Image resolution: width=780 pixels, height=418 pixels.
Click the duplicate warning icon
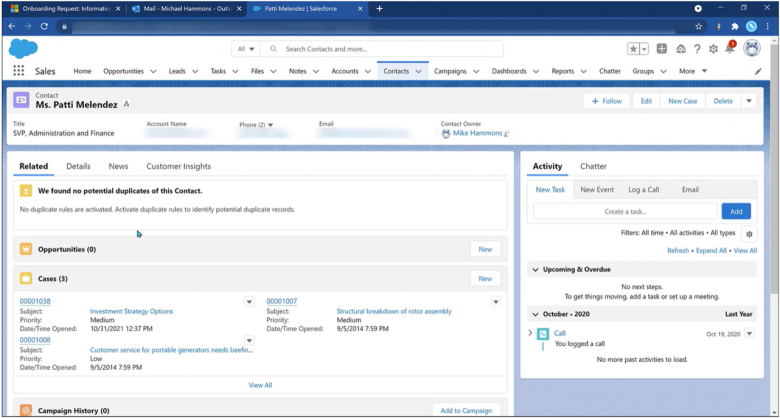coord(26,191)
